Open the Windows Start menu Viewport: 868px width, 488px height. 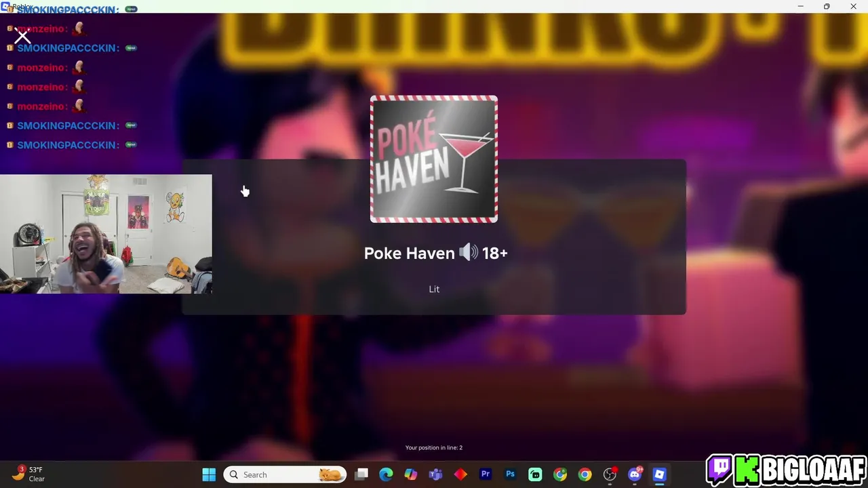209,474
